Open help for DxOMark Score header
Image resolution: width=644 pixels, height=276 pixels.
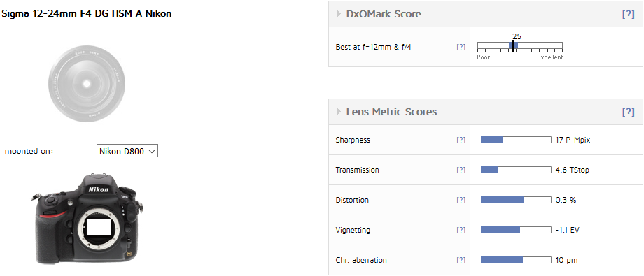[629, 15]
